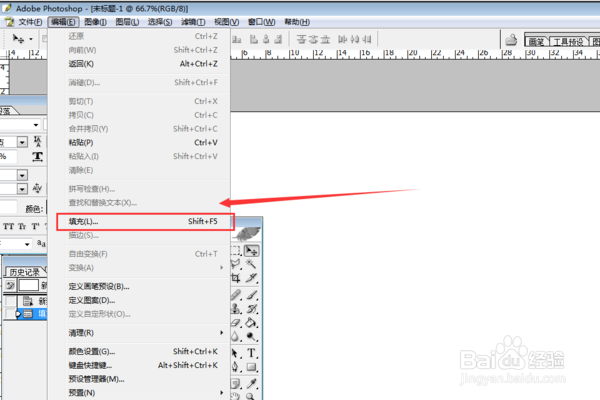Select the Dodge tool
This screenshot has height=400, width=600.
tap(251, 336)
